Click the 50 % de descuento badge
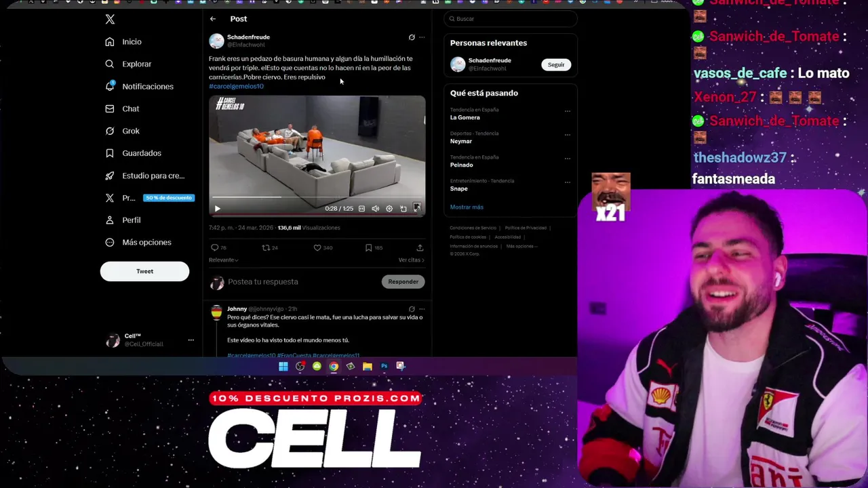The image size is (868, 488). [x=169, y=198]
